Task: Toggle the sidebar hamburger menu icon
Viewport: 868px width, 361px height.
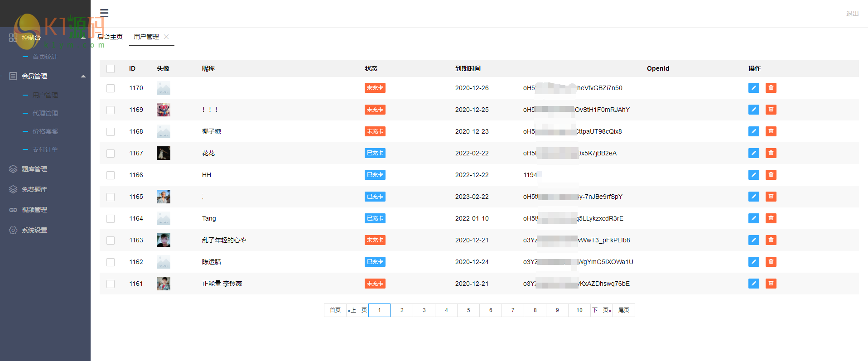Action: click(104, 13)
